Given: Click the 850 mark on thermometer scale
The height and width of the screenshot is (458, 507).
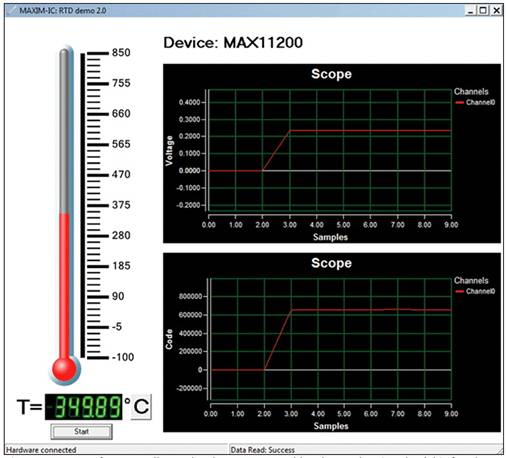Looking at the screenshot, I should click(x=121, y=53).
